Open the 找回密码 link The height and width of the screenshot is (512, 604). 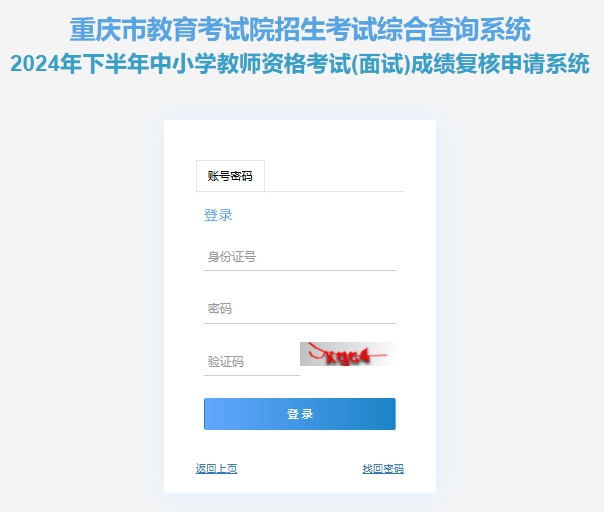pos(383,468)
